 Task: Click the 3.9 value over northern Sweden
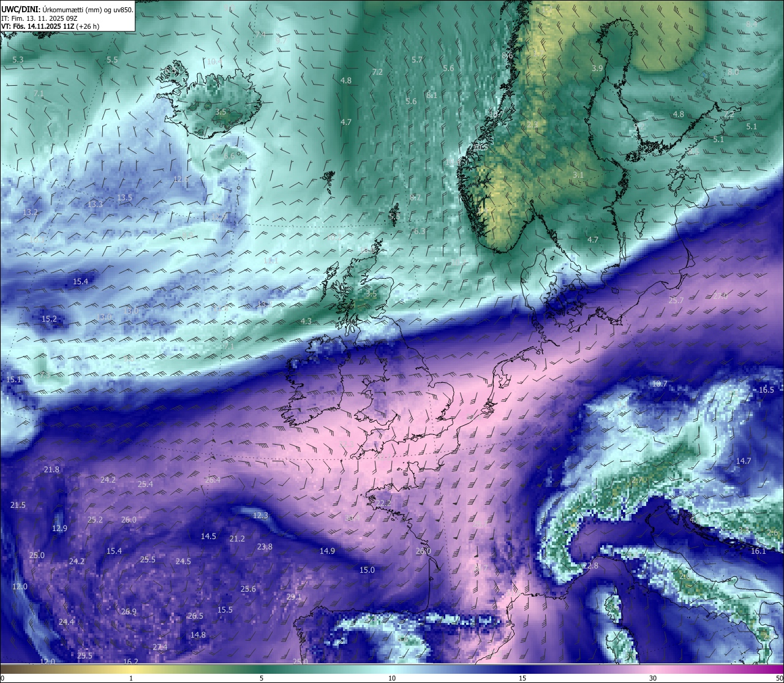click(597, 68)
